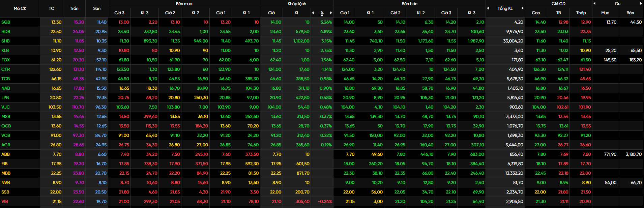Click TCB total volume 5,678,30
This screenshot has width=644, height=208.
515,79
